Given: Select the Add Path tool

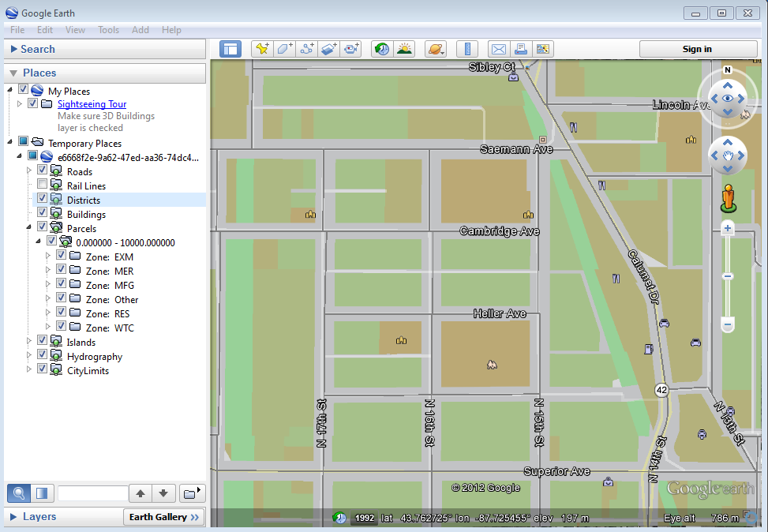Looking at the screenshot, I should click(306, 48).
